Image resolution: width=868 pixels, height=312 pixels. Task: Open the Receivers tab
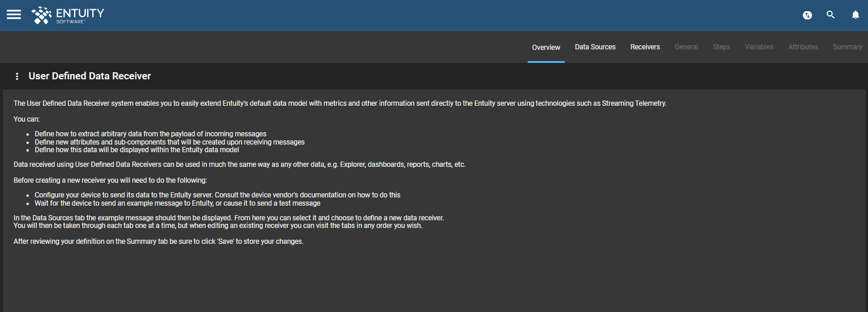click(645, 47)
